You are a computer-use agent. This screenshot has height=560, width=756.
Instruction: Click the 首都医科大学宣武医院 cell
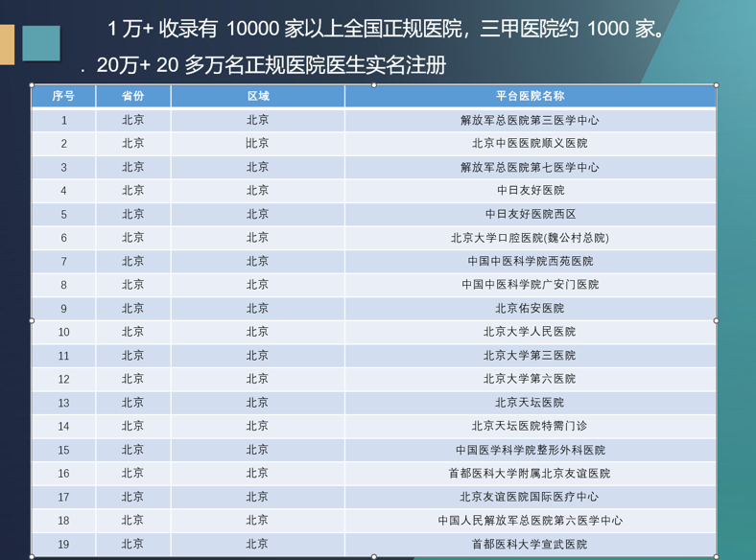[530, 544]
